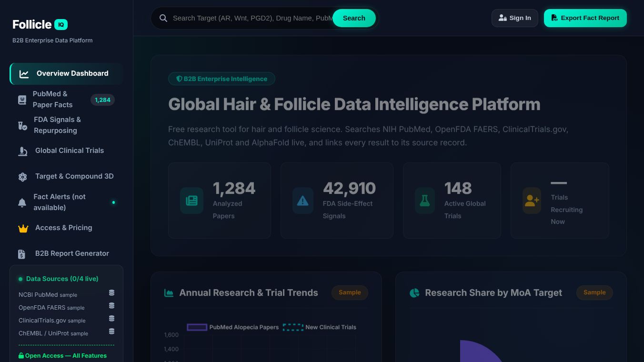The width and height of the screenshot is (644, 362).
Task: Click the Annual Research trends chart icon
Action: point(169,293)
